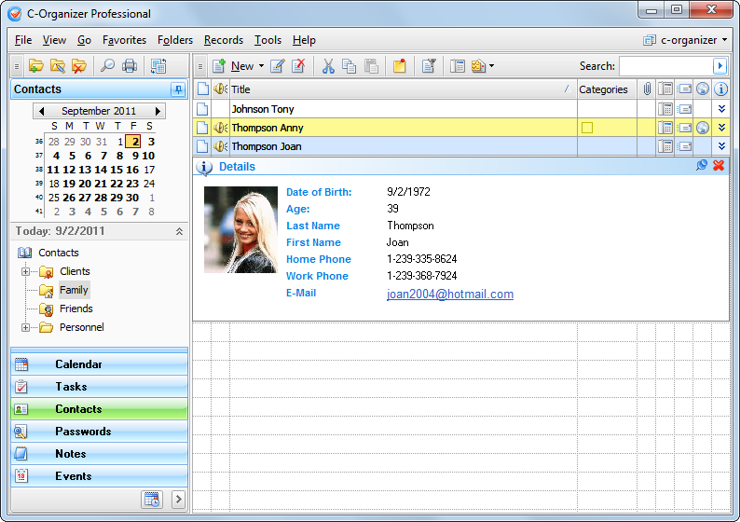Click the email card icon for Johnson Tony
The width and height of the screenshot is (740, 522).
684,109
